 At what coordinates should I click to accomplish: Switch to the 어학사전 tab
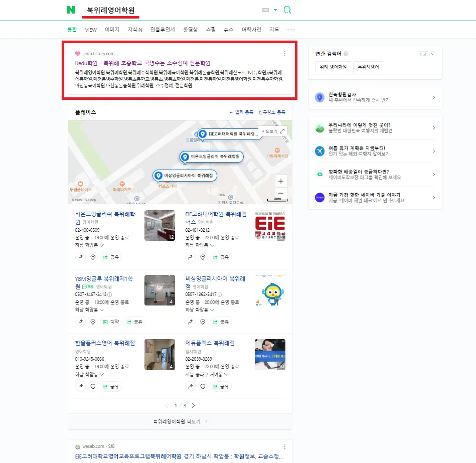[x=251, y=30]
